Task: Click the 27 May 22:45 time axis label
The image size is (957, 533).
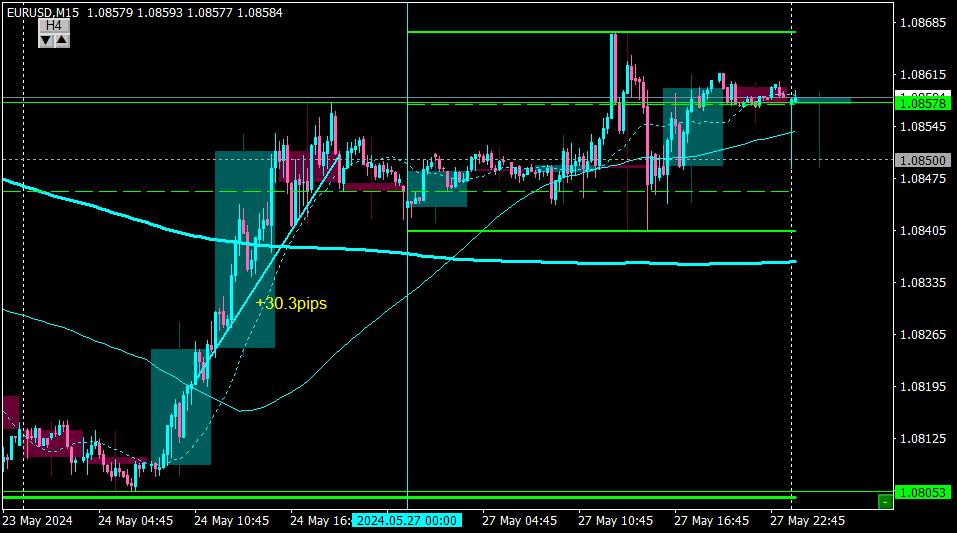Action: [x=807, y=521]
